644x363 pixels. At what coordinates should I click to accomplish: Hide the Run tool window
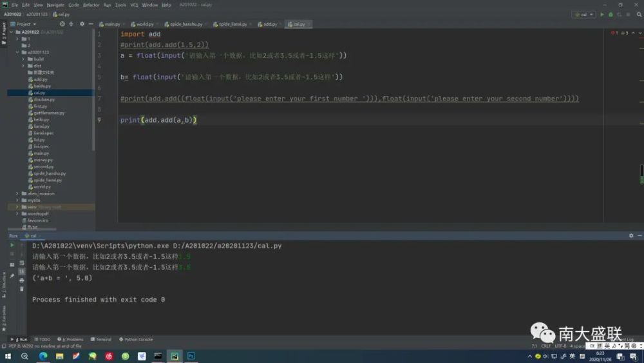coord(639,235)
